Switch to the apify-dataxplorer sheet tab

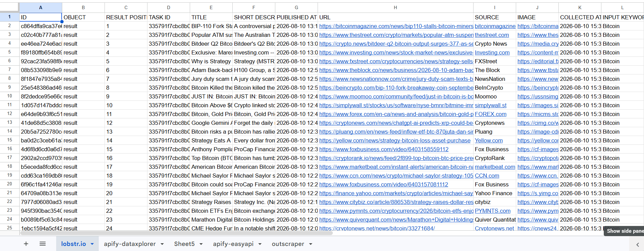(130, 244)
